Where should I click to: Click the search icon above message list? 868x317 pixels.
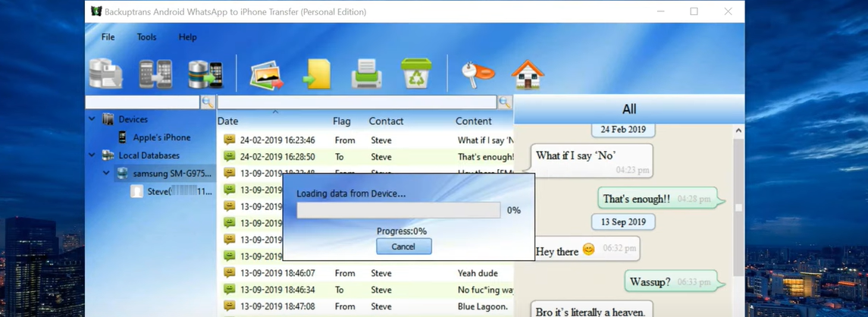504,102
